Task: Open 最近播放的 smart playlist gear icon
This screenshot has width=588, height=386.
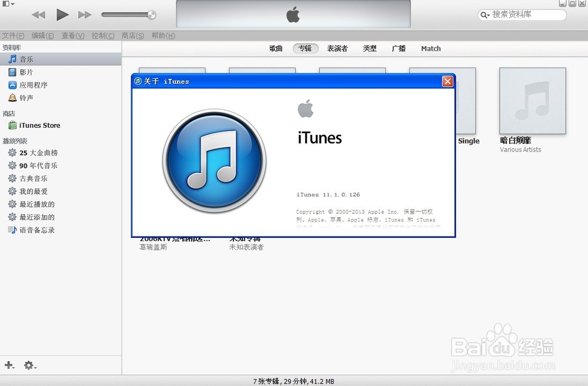Action: click(12, 204)
